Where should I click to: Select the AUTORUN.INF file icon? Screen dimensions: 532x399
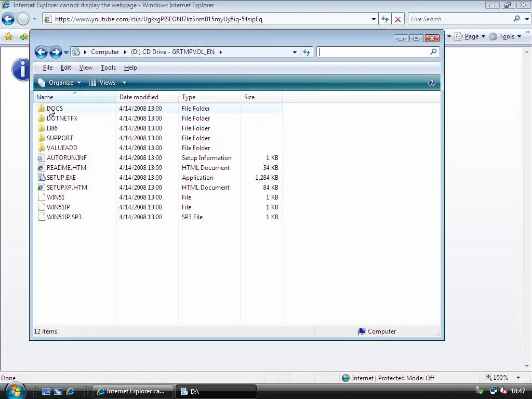pos(41,157)
